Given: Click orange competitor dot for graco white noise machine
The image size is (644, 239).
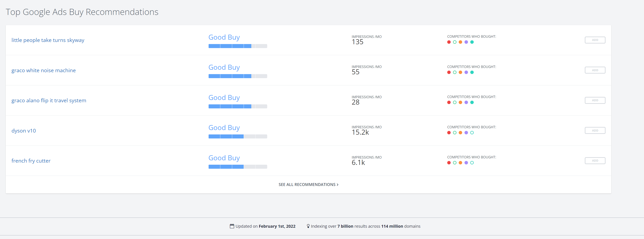Looking at the screenshot, I should click(460, 72).
